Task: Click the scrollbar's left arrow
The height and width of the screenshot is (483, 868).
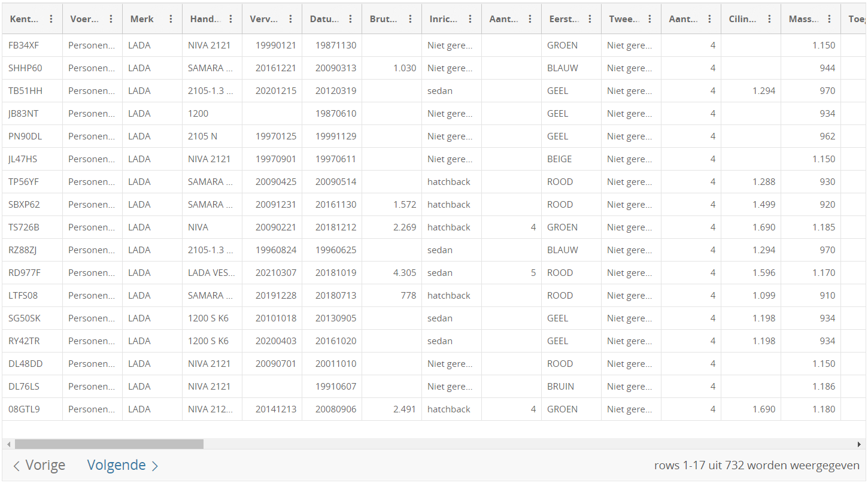Action: point(8,444)
